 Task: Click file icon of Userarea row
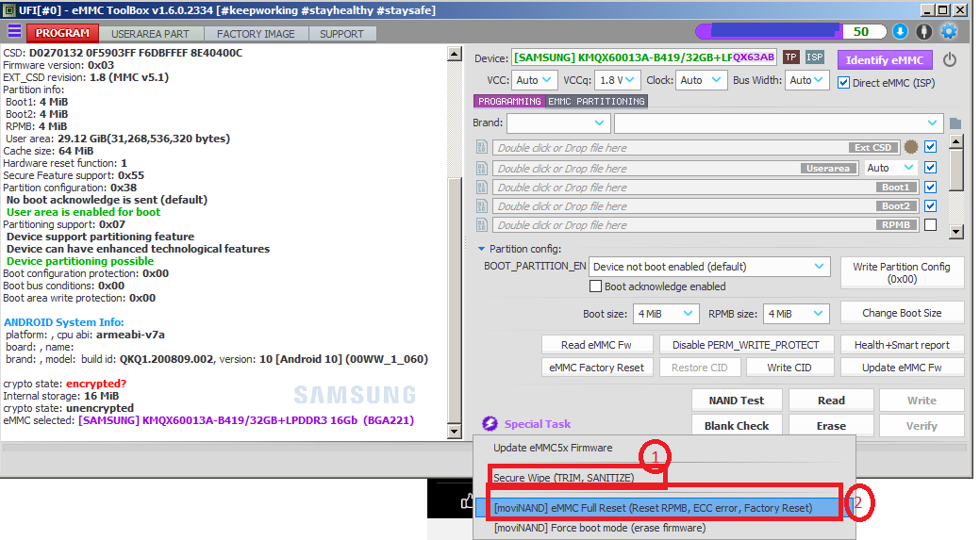click(481, 168)
